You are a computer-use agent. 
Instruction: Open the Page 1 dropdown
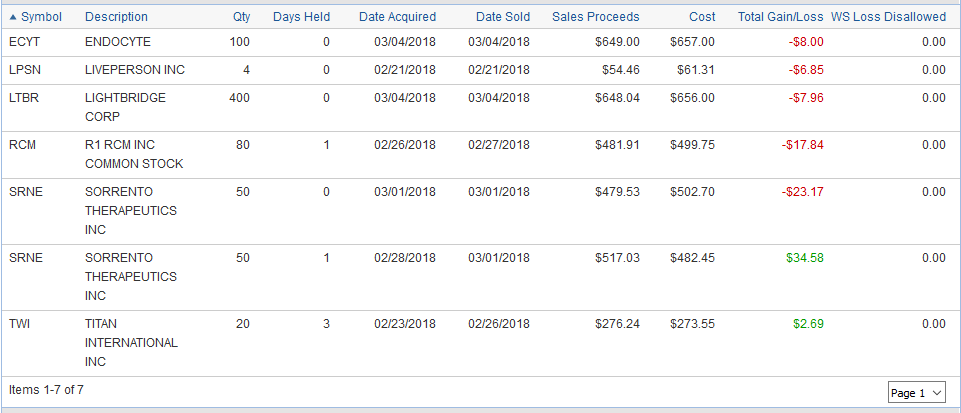pyautogui.click(x=916, y=393)
